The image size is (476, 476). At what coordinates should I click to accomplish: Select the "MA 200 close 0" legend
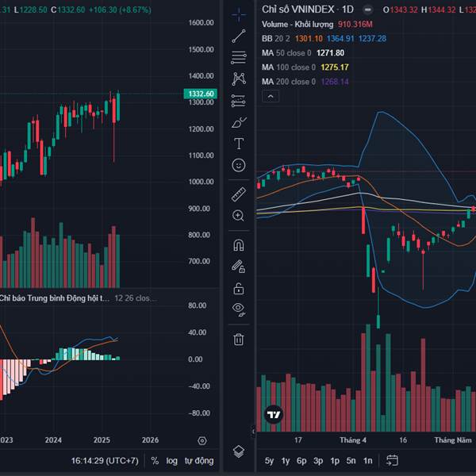(289, 82)
